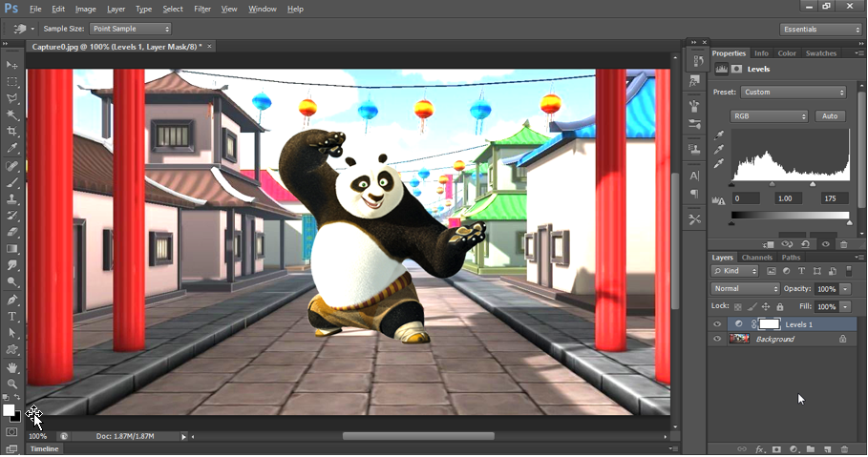Click the Timeline panel label
Screen dimensions: 868x457
44,448
